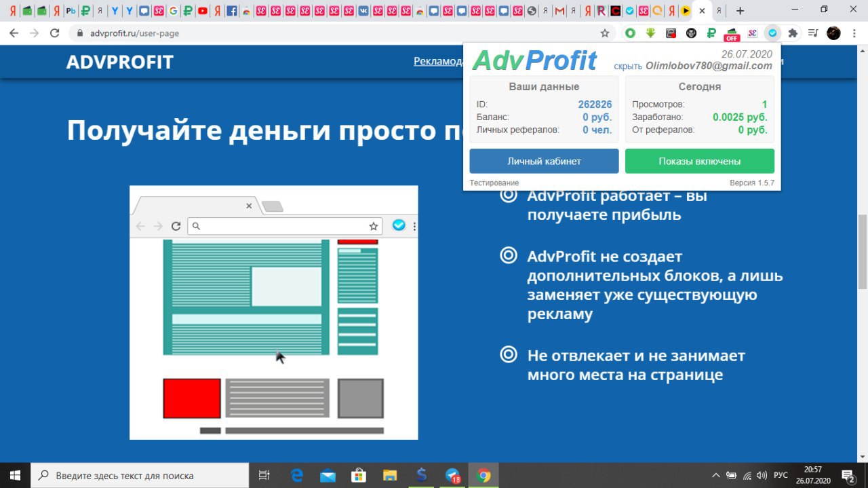Click the ADVPROFIT site logo
Screen dimensions: 868x488
coord(120,62)
